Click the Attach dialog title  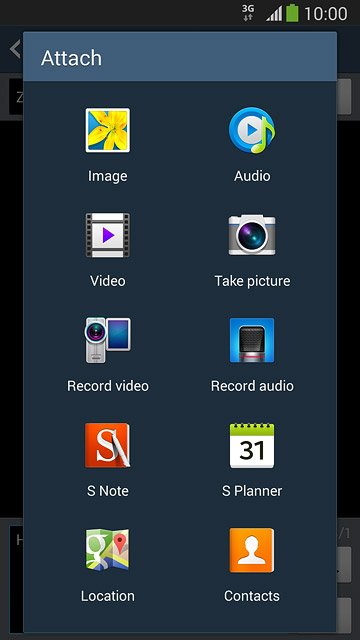tap(71, 58)
